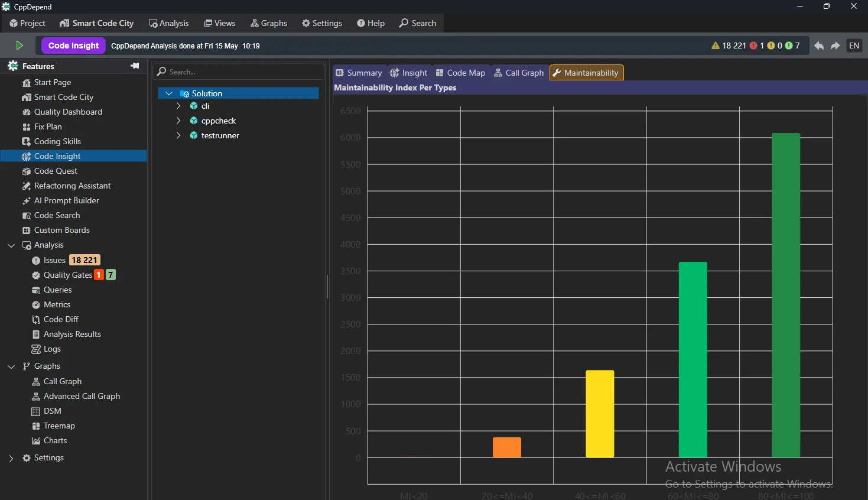Switch to the Summary tab
The image size is (868, 500).
pyautogui.click(x=359, y=73)
